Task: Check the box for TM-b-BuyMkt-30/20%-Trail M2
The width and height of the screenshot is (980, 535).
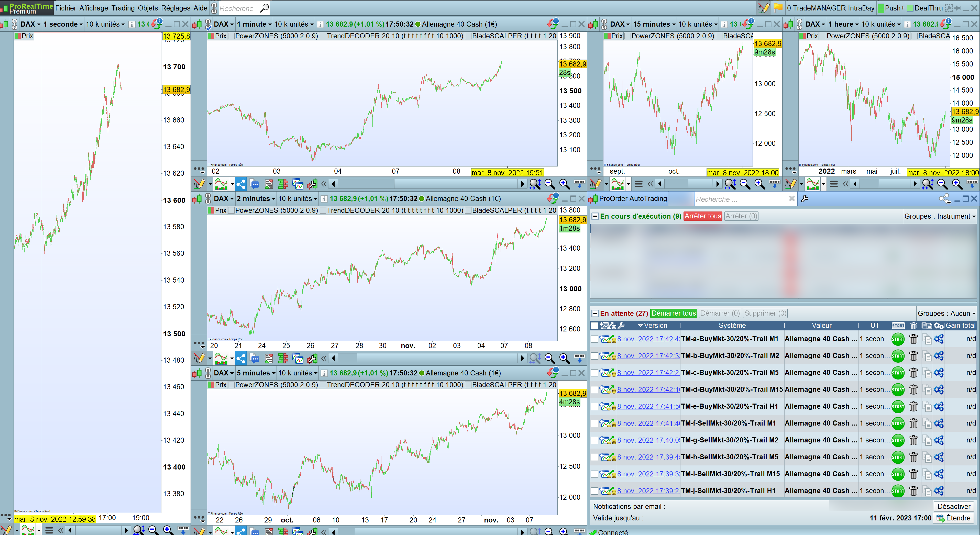Action: point(594,356)
